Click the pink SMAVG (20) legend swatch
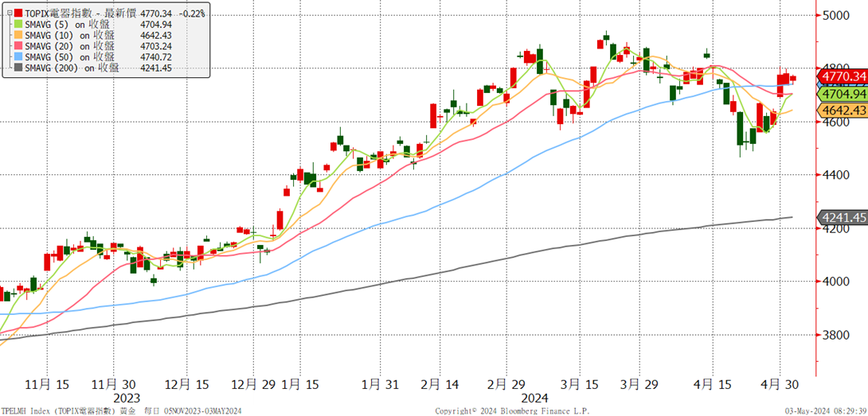868x416 pixels. point(19,46)
